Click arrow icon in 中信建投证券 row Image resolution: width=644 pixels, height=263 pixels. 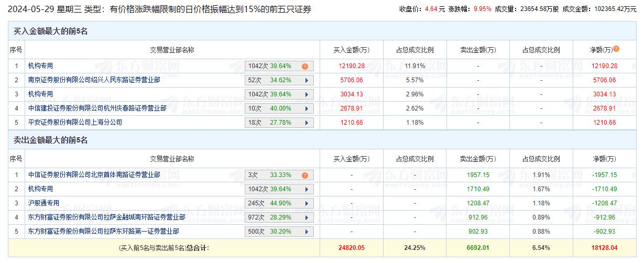click(306, 108)
